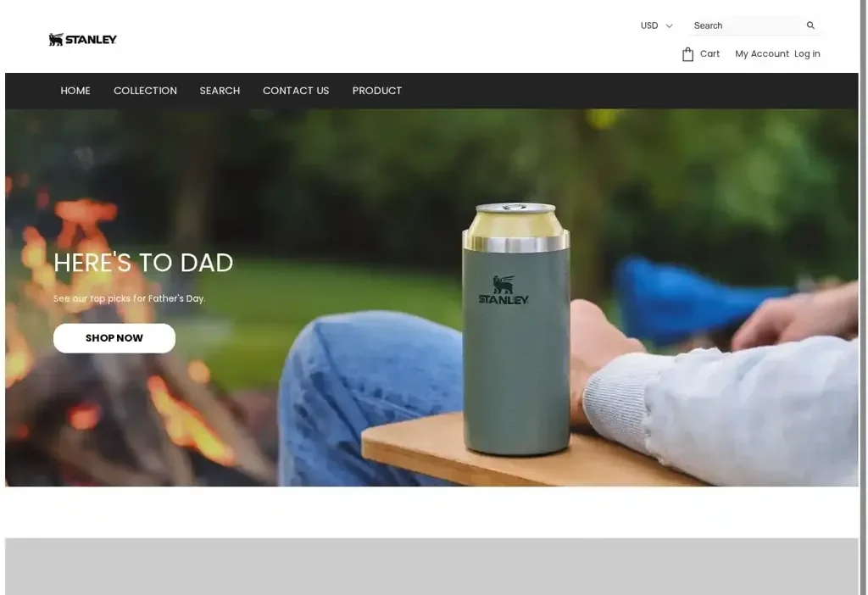Click the HERE'S TO DAD headline

pos(143,263)
